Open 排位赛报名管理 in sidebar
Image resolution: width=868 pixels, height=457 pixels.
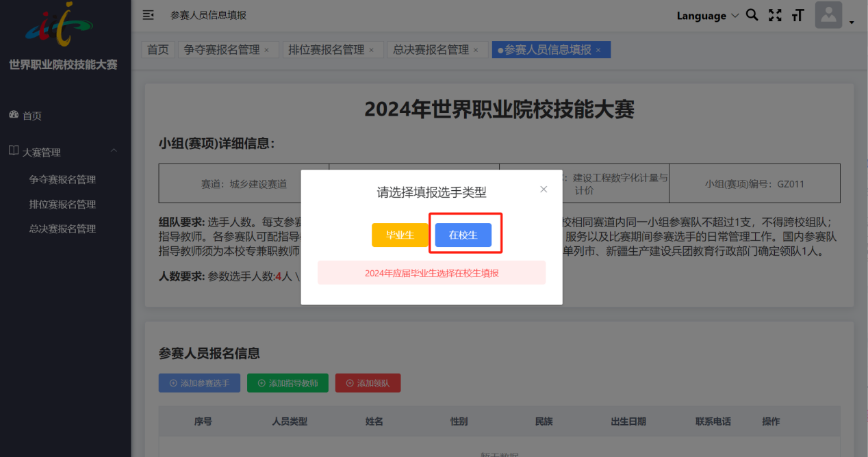point(62,204)
